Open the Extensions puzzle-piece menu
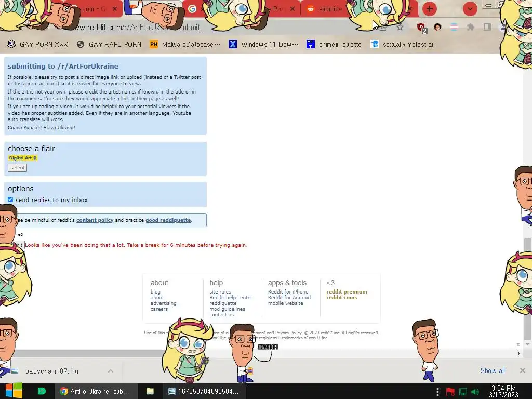This screenshot has height=399, width=532. coord(470,27)
